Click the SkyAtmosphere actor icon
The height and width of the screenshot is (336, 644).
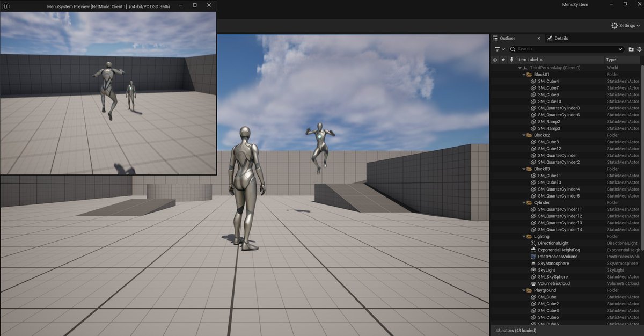coord(533,264)
